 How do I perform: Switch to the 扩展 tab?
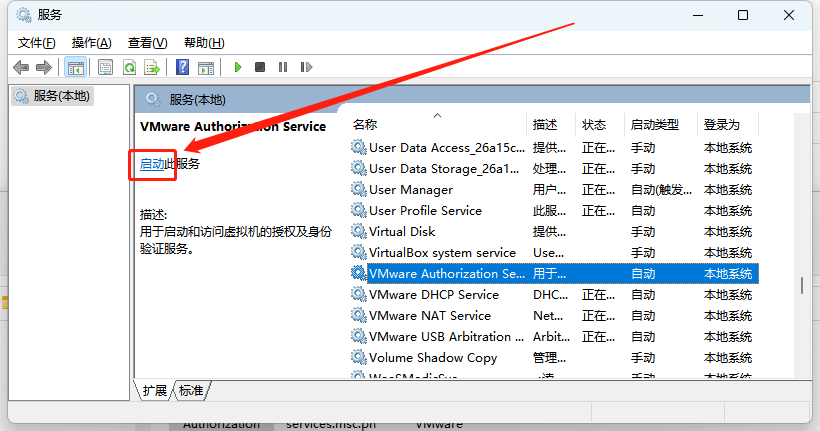tap(155, 391)
